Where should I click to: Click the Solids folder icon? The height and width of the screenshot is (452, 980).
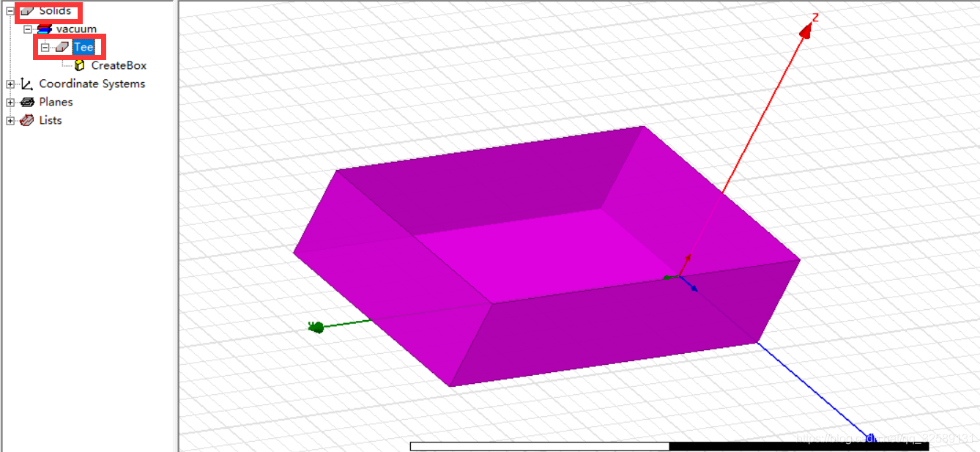(27, 11)
